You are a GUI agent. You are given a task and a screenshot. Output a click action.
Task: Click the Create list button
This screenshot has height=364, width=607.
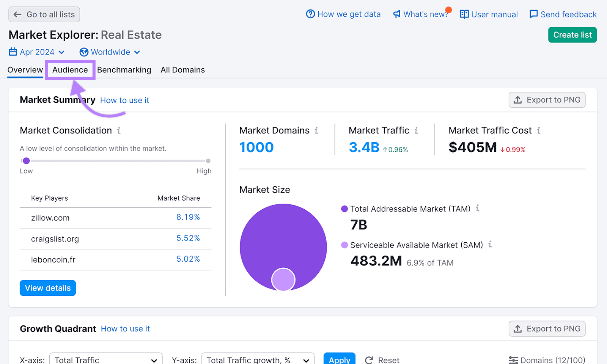[x=572, y=35]
